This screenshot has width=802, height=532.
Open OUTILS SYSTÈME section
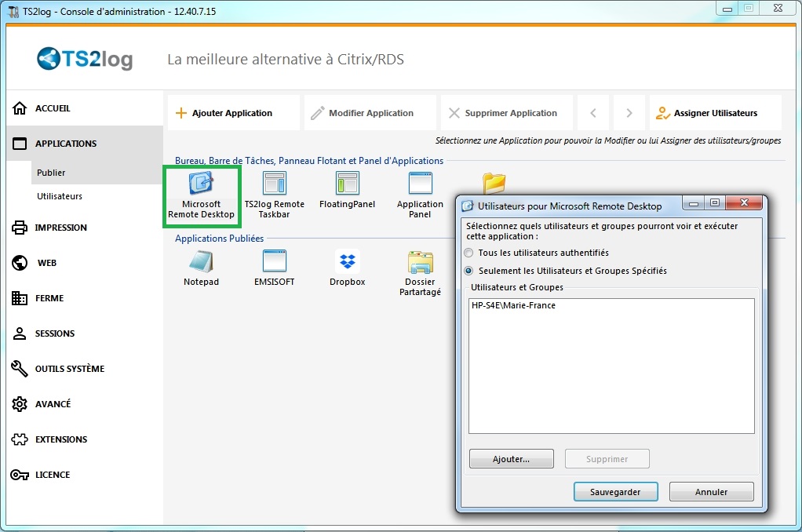coord(85,369)
